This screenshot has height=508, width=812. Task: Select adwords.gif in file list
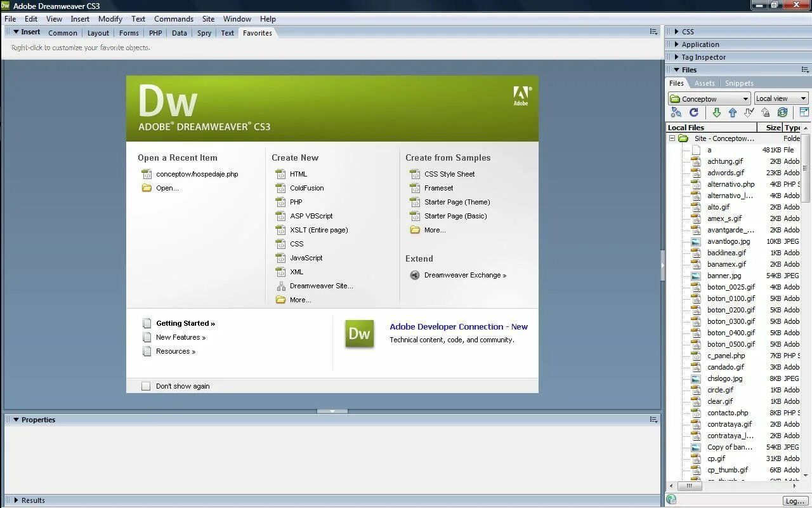[x=726, y=173]
